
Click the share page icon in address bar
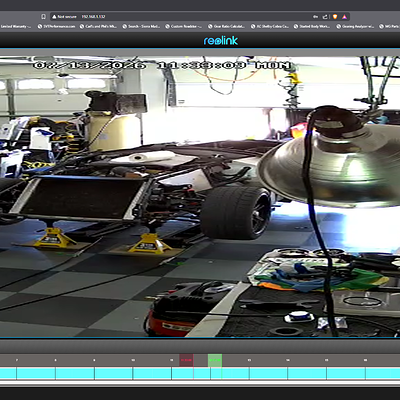tap(325, 17)
